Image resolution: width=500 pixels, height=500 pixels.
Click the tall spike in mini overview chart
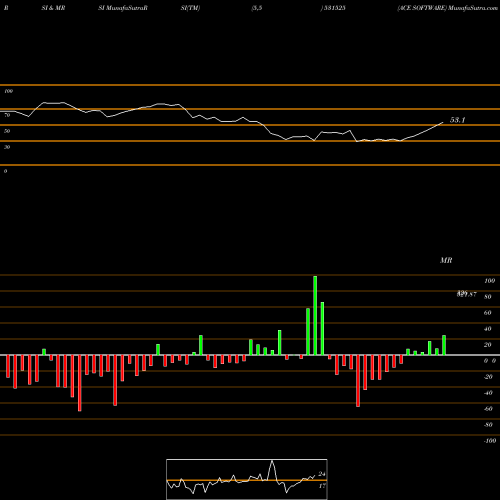coord(272,470)
